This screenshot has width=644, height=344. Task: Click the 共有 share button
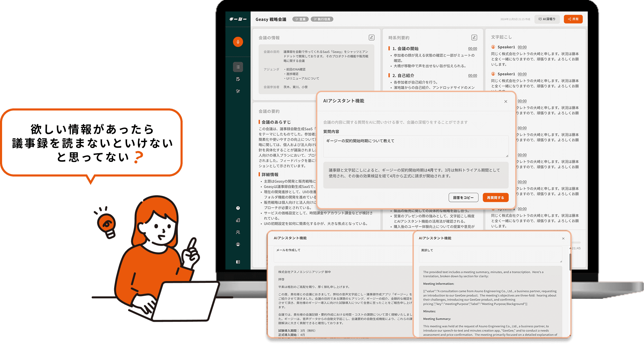pyautogui.click(x=573, y=19)
